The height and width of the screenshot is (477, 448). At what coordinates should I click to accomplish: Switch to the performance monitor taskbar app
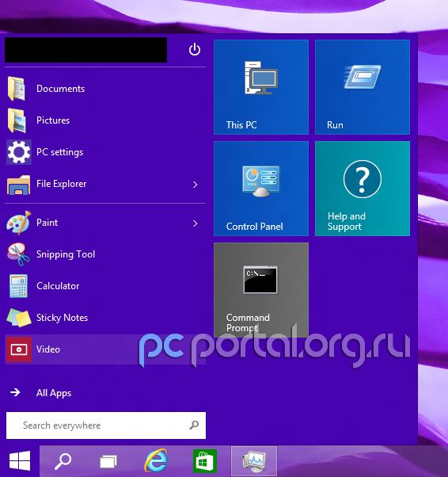pos(254,461)
